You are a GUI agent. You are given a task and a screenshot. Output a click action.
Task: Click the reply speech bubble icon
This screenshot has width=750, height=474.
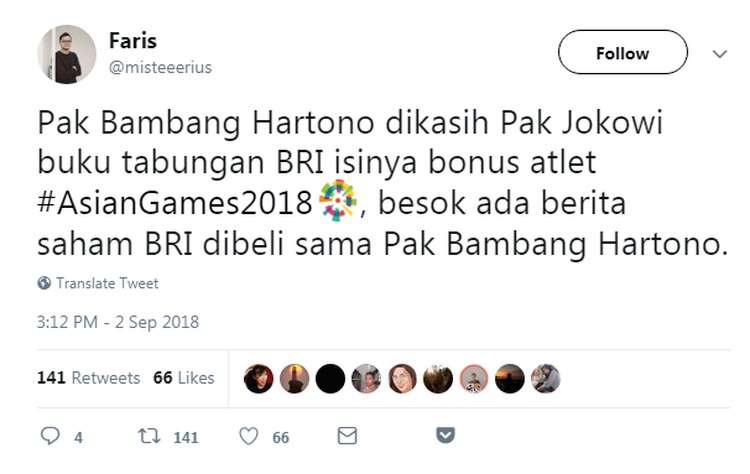point(50,436)
